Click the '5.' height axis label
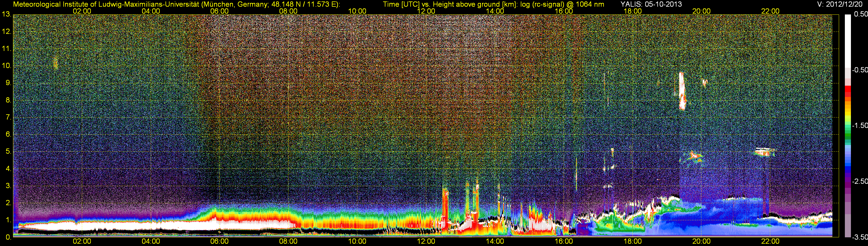The height and width of the screenshot is (246, 868). [x=8, y=152]
